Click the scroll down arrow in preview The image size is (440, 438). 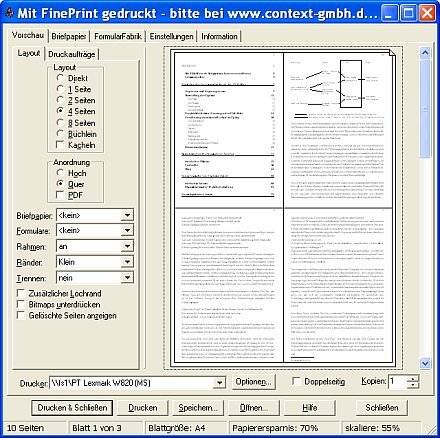pyautogui.click(x=425, y=363)
